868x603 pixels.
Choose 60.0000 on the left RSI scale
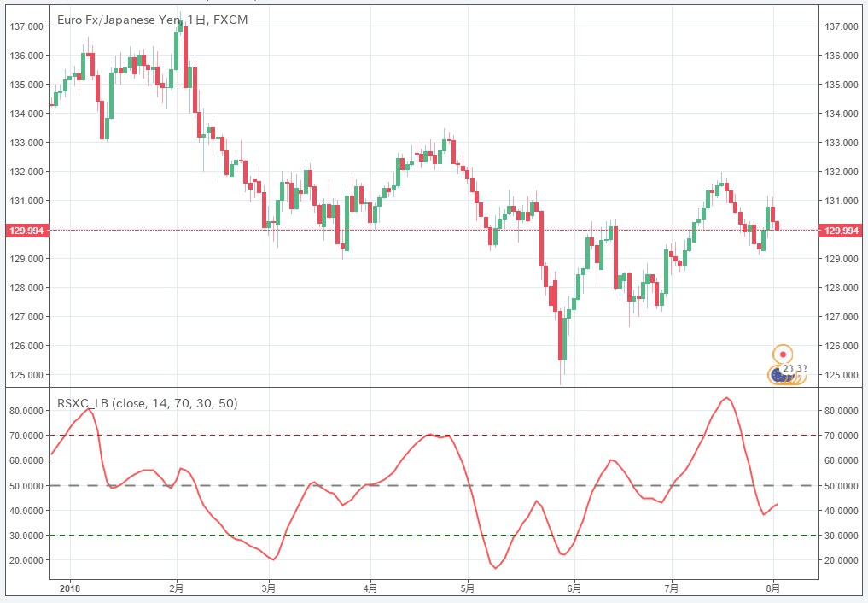tap(26, 460)
